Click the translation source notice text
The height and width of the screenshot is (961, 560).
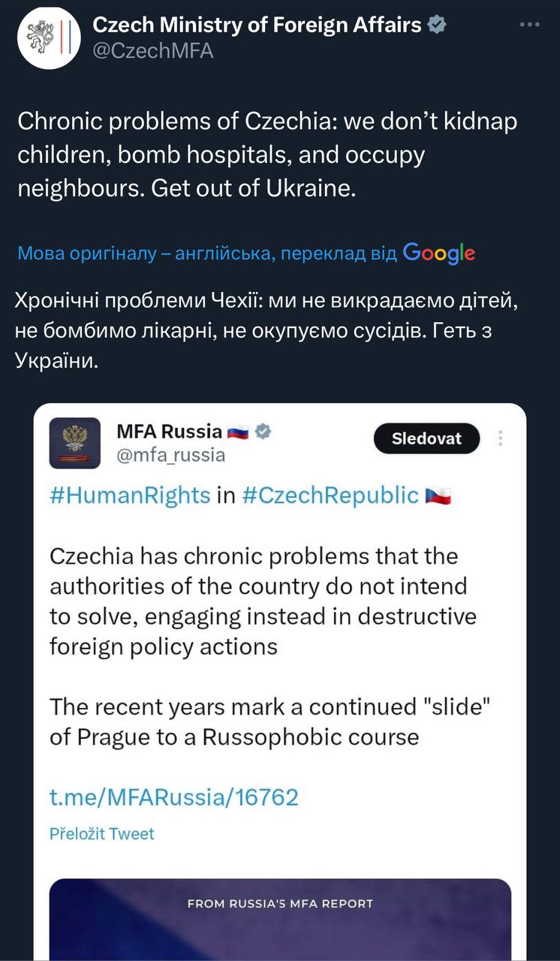point(206,254)
